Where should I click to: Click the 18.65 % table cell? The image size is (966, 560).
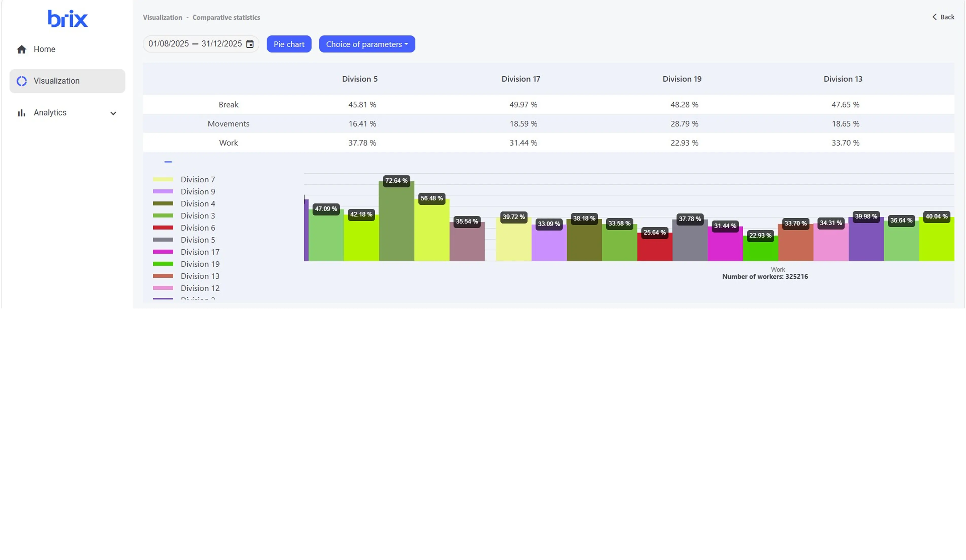pos(845,124)
